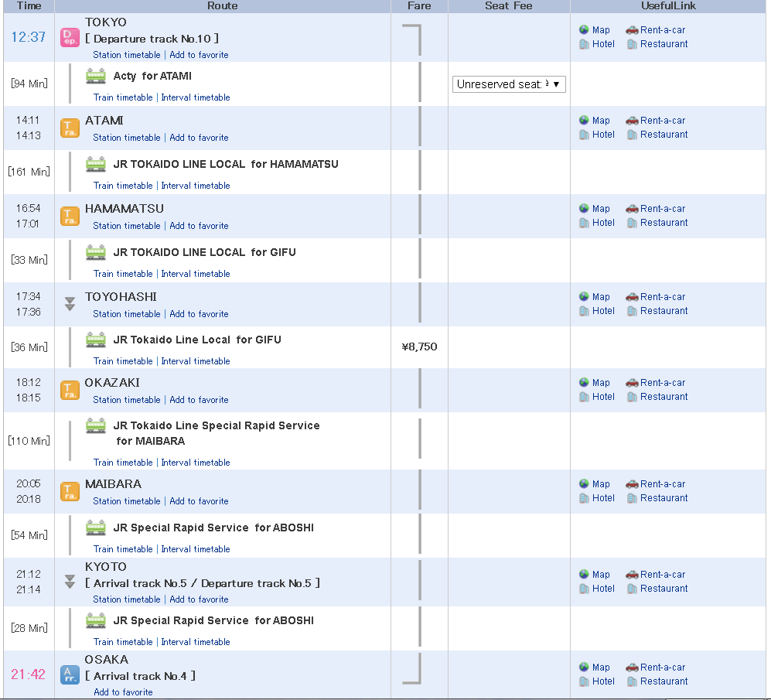Click the pass-through arrows icon beside TOYOHASHI
This screenshot has width=771, height=700.
(x=70, y=304)
